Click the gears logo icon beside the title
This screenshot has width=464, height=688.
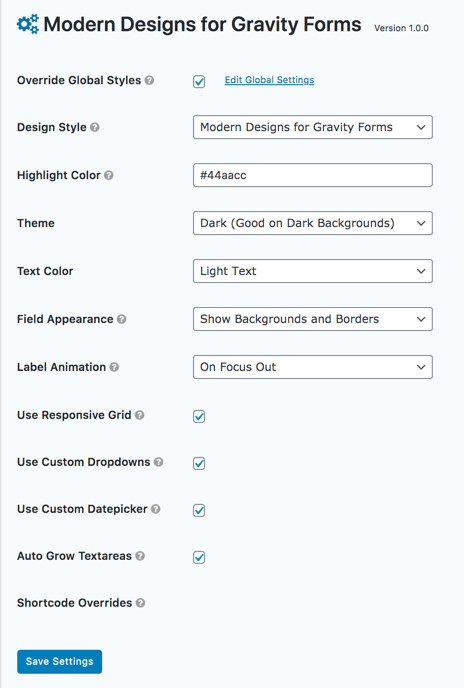28,24
